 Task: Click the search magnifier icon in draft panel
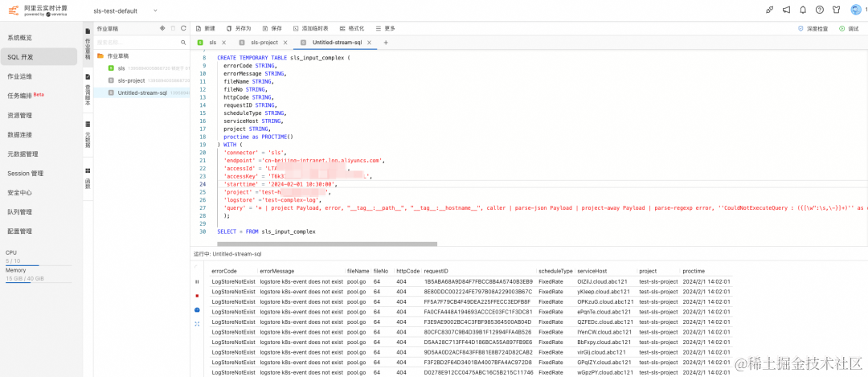pos(183,42)
